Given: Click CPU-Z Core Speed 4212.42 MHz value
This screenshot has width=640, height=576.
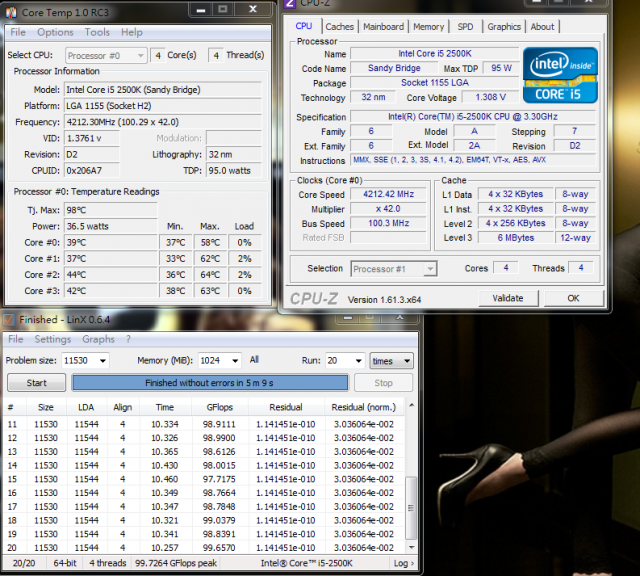Looking at the screenshot, I should pyautogui.click(x=389, y=194).
